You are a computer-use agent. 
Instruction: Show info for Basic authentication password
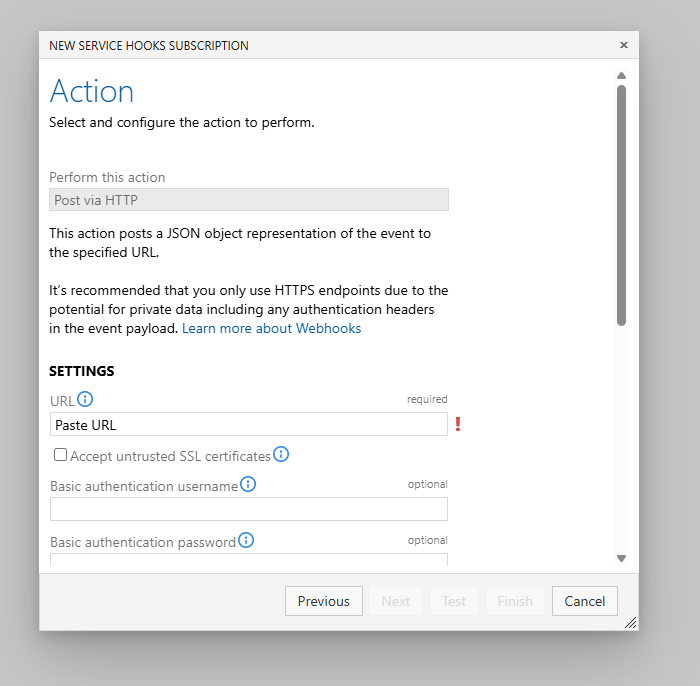246,540
